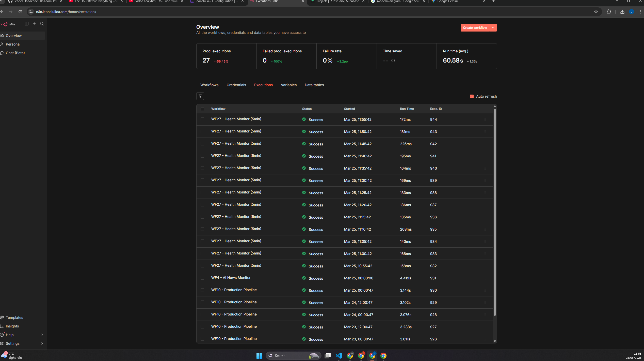Open options menu for execution 944

point(485,119)
